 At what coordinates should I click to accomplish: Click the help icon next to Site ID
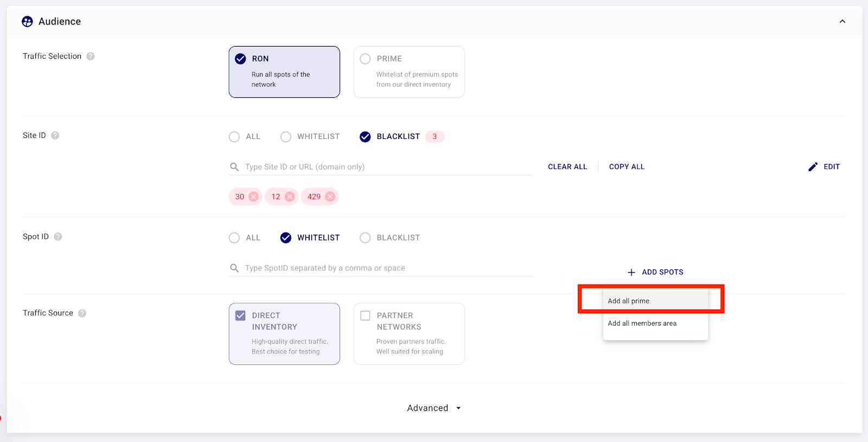tap(55, 136)
